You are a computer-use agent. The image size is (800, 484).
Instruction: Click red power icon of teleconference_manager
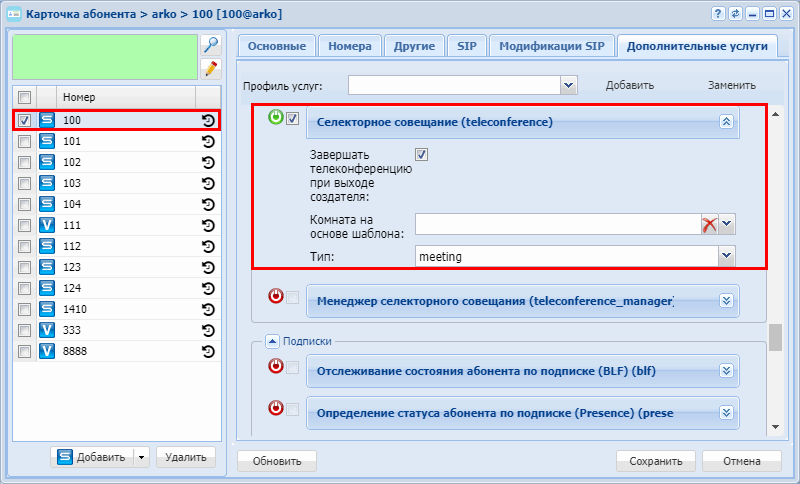pyautogui.click(x=276, y=296)
